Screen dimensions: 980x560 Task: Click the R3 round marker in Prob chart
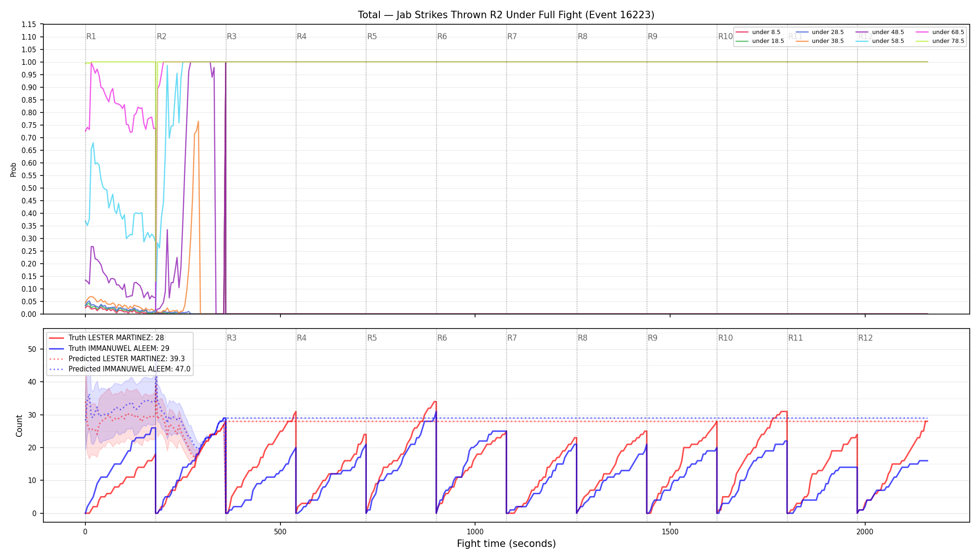coord(231,36)
